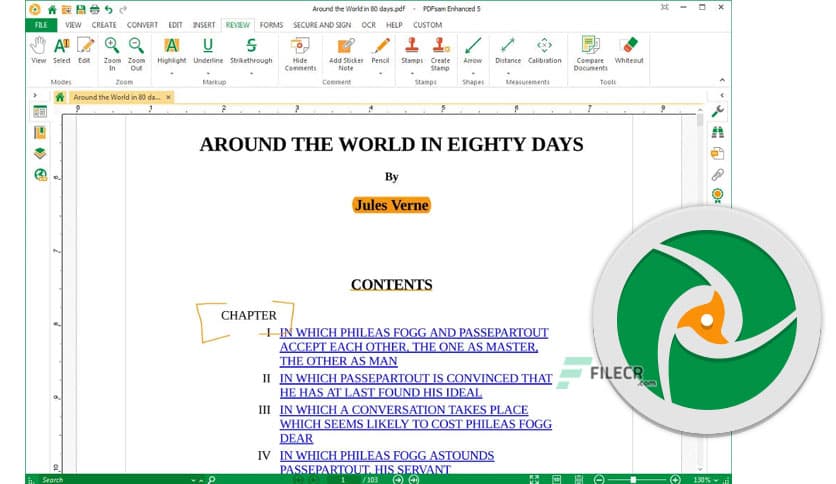Screen dimensions: 836x484
Task: Open the Bookmarks panel in left sidebar
Action: coord(40,132)
